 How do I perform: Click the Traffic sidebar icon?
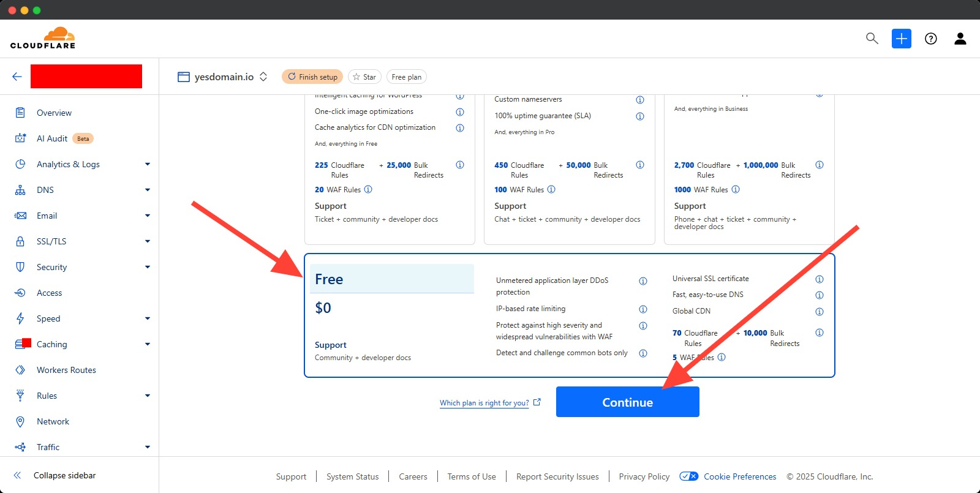pos(20,447)
